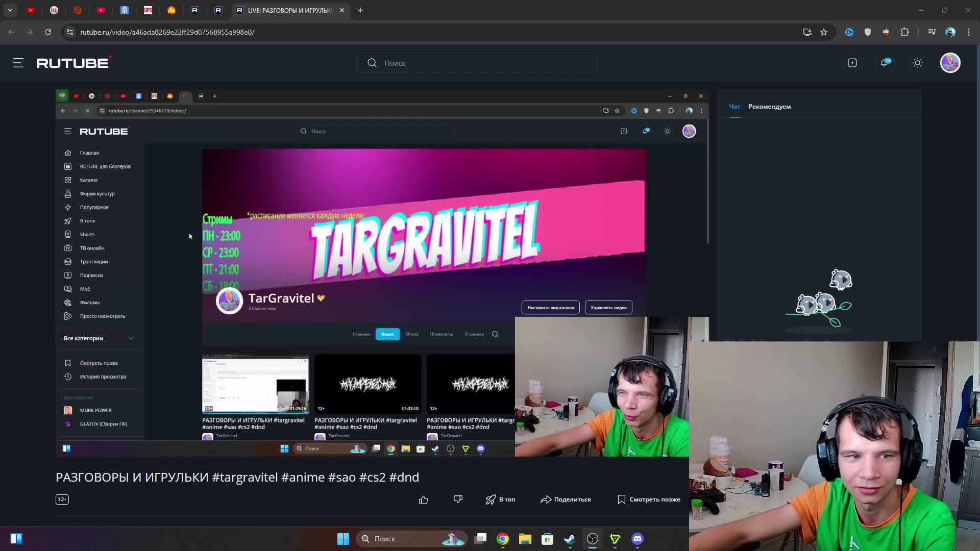Screen dimensions: 980x551
Task: Click Главная in streamed sidebar
Action: tap(89, 153)
